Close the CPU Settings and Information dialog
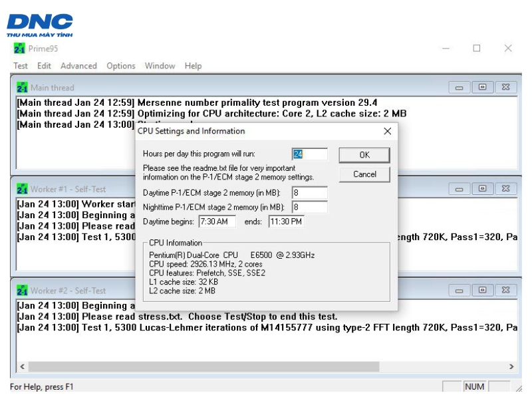The height and width of the screenshot is (399, 532). click(x=388, y=131)
